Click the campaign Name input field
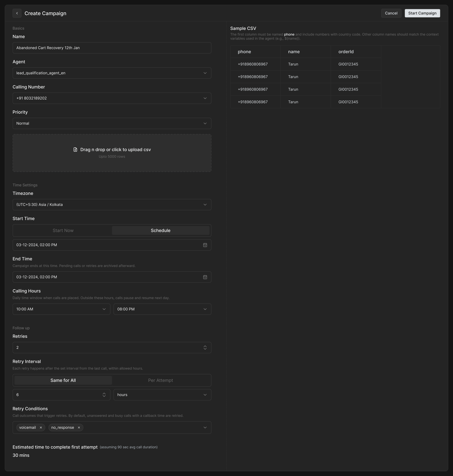The width and height of the screenshot is (453, 476). [112, 48]
